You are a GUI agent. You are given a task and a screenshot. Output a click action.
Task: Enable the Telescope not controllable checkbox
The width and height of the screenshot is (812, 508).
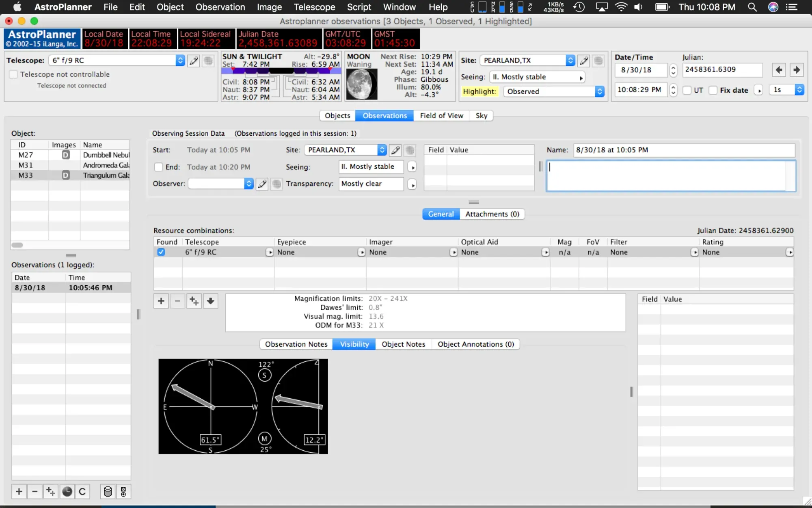tap(14, 74)
